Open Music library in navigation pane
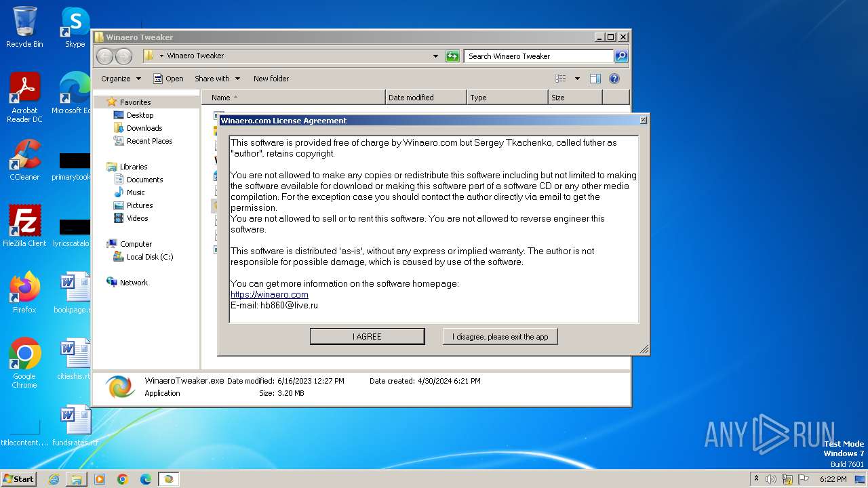868x488 pixels. click(x=136, y=192)
